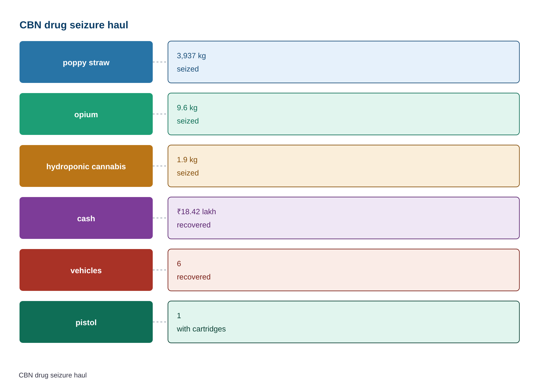
Task: Click the red vehicles label box
Action: [86, 270]
